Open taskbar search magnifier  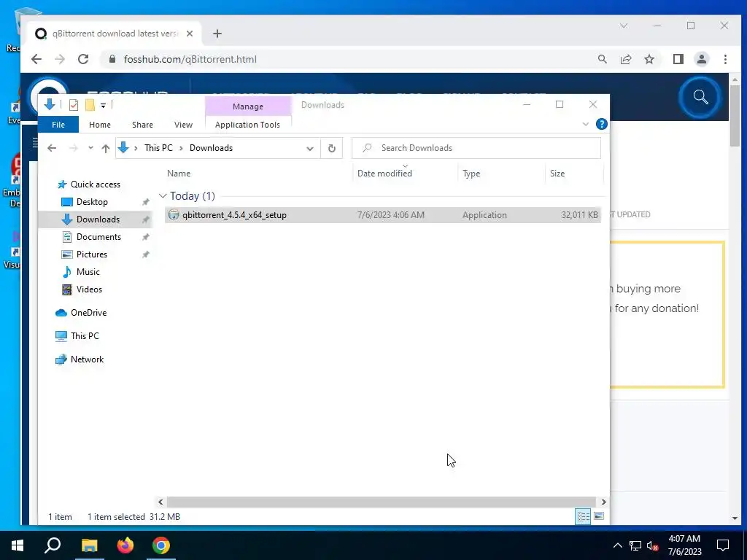[x=53, y=545]
